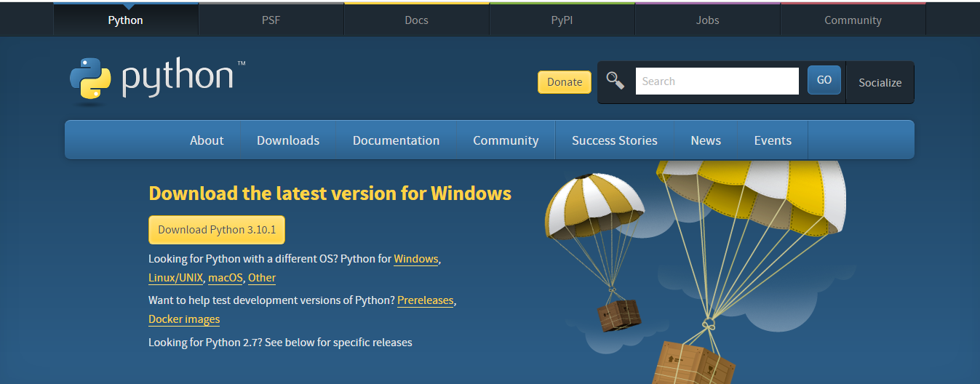Screen dimensions: 980x384
Task: Open the About navigation menu
Action: click(207, 140)
